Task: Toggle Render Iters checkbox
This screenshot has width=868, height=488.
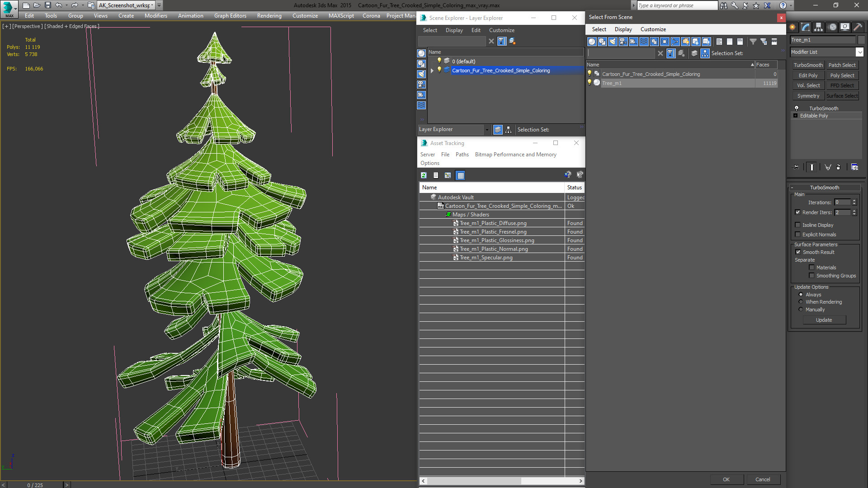Action: coord(798,212)
